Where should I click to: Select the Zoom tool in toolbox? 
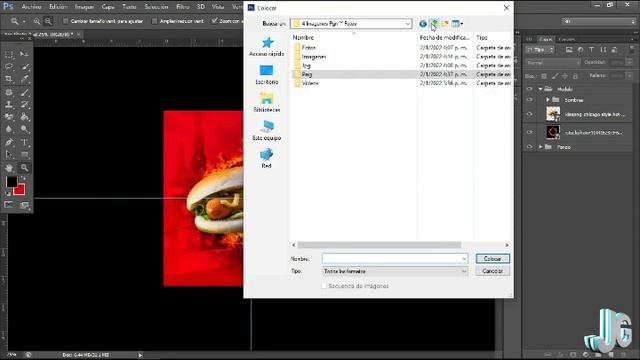(24, 168)
